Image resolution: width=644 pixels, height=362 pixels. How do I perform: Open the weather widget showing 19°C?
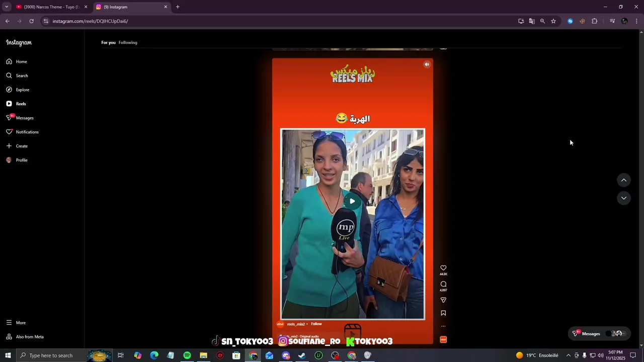point(537,355)
